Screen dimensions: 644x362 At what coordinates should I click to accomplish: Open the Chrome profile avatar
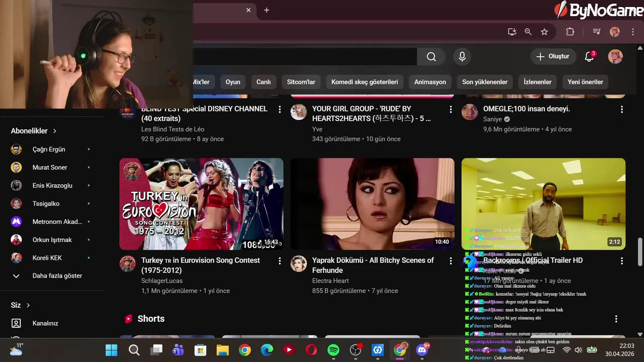coord(615,32)
